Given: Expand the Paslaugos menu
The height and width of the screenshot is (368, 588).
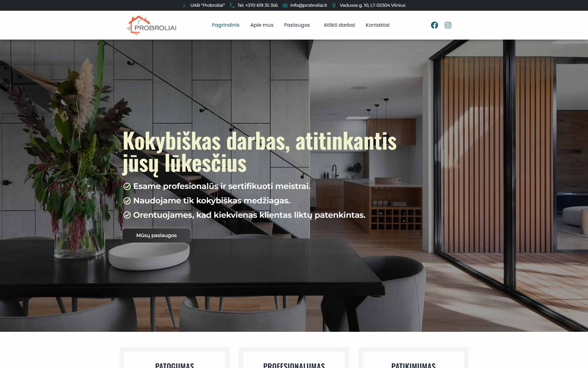Looking at the screenshot, I should [x=297, y=25].
